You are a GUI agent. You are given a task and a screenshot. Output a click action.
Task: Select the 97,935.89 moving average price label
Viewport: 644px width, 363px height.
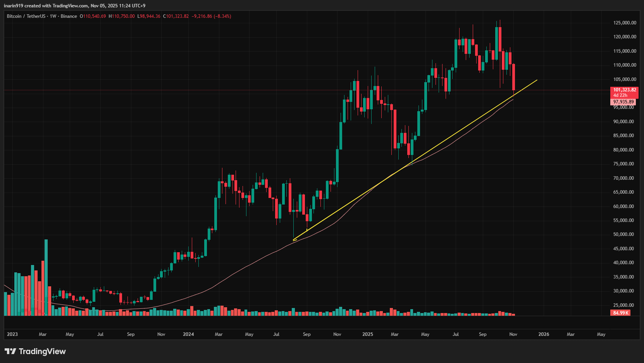coord(623,102)
